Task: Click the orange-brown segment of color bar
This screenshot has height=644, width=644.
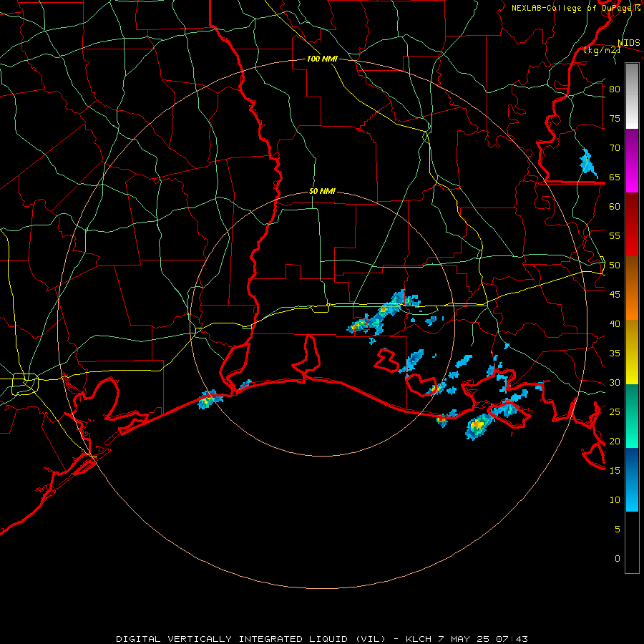Action: pos(632,288)
